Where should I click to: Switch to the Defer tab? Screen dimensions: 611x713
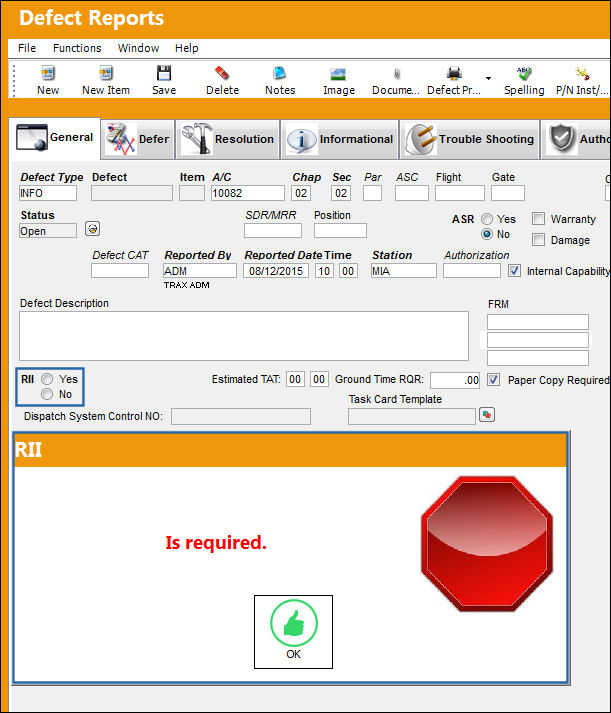pos(138,139)
